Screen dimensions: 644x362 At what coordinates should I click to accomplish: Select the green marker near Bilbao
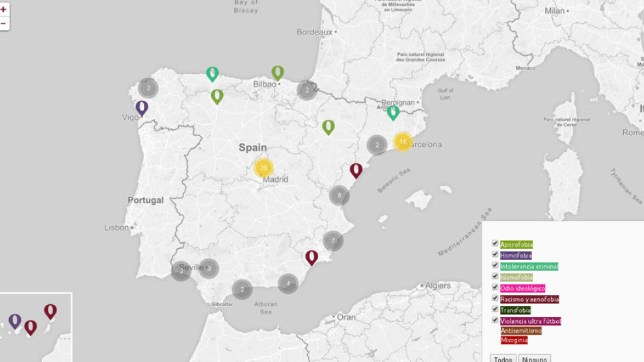click(x=278, y=73)
